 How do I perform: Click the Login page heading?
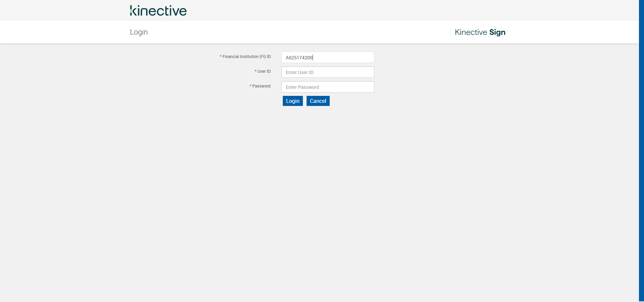[x=139, y=32]
